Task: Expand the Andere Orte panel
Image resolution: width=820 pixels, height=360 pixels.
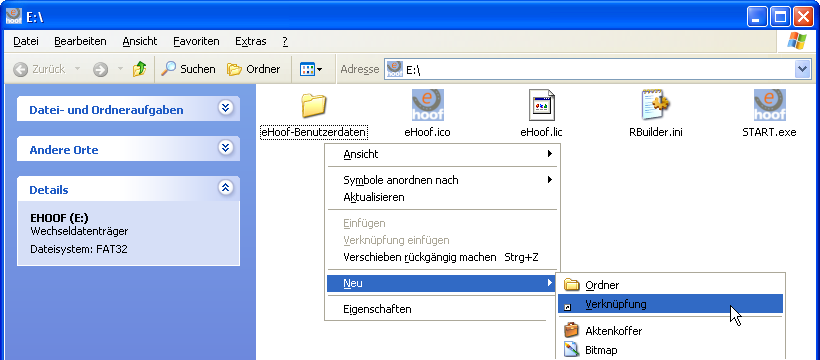Action: (x=225, y=148)
